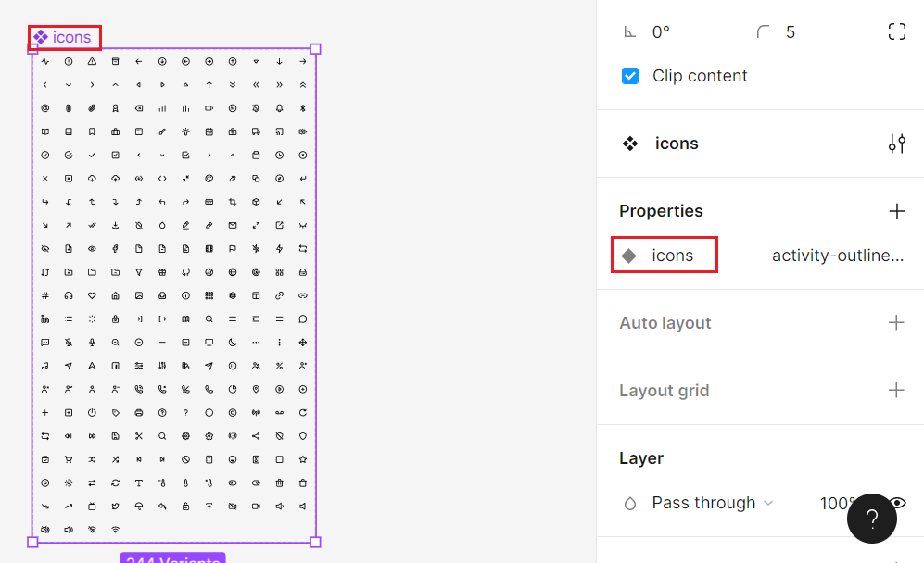
Task: Hide the layer using the eye icon
Action: (x=896, y=503)
